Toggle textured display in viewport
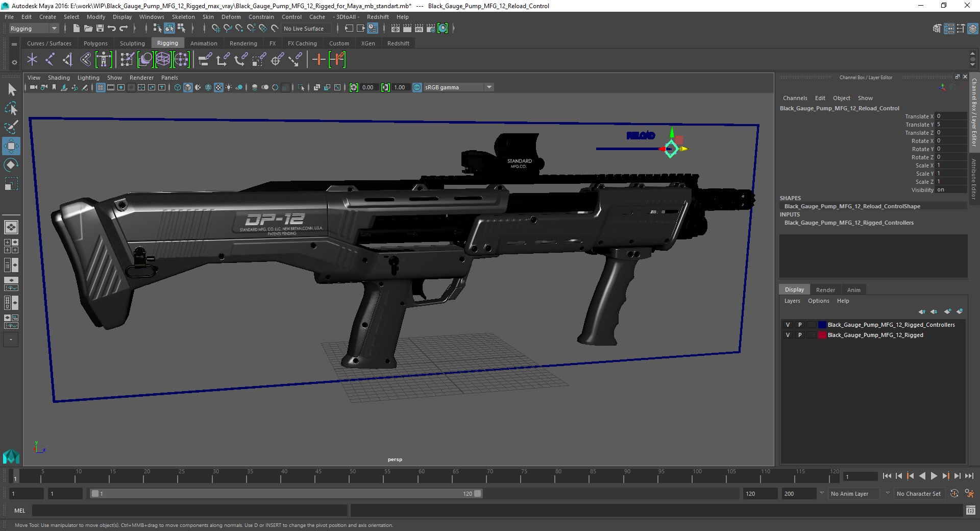Viewport: 980px width, 531px height. (218, 87)
